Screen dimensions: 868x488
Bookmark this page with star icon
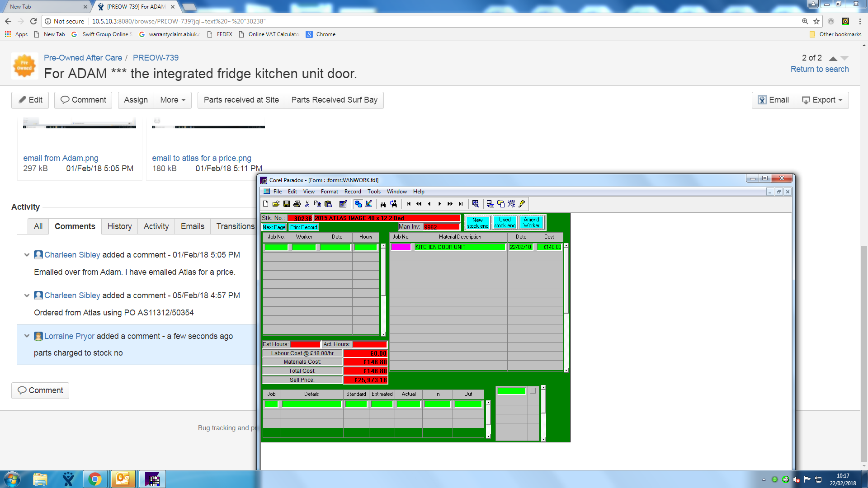[x=816, y=21]
